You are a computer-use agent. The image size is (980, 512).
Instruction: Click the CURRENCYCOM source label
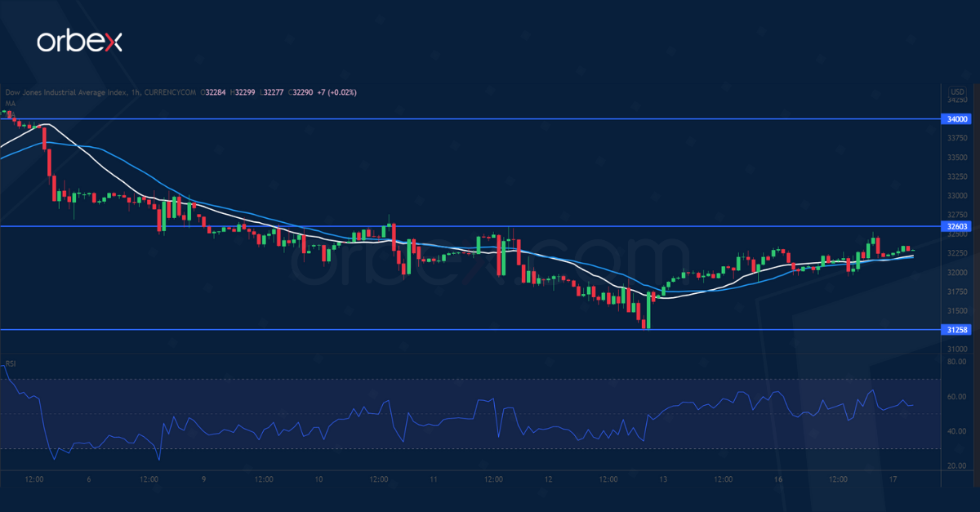coord(171,92)
